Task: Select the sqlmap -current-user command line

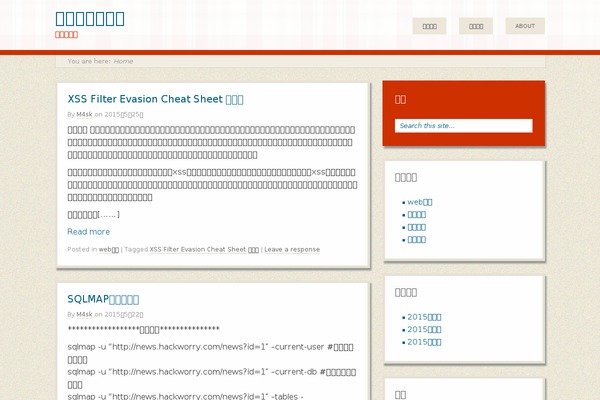Action: (210, 353)
